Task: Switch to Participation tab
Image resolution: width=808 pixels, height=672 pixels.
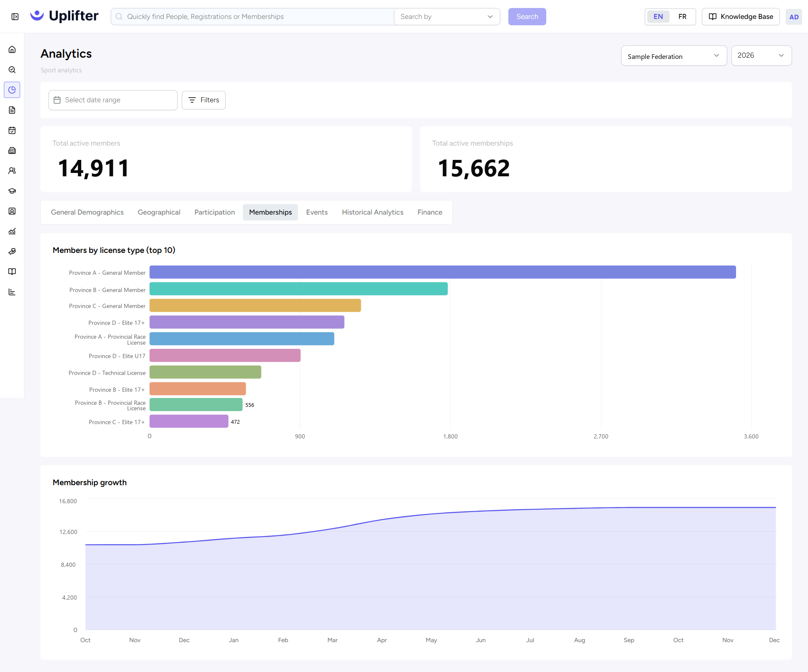Action: coord(215,212)
